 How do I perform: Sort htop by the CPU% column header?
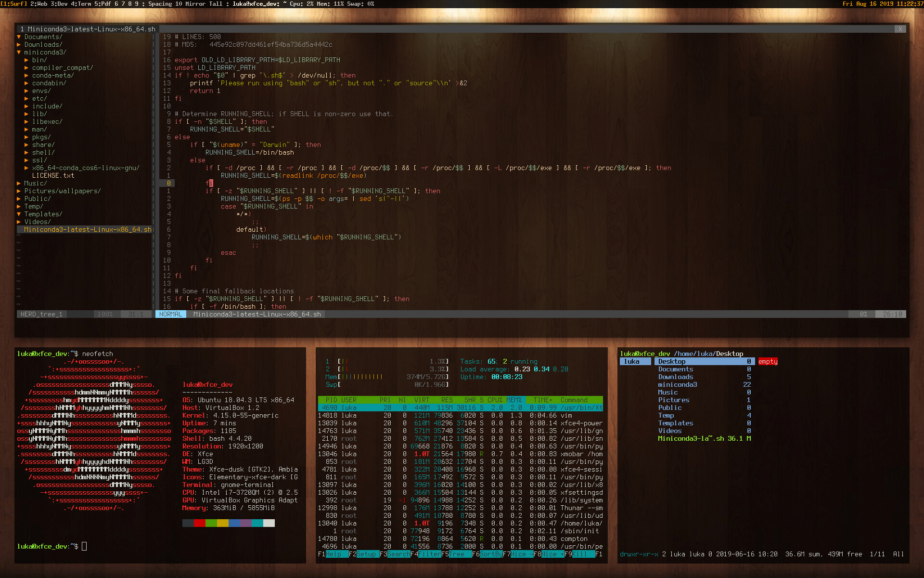(x=495, y=400)
